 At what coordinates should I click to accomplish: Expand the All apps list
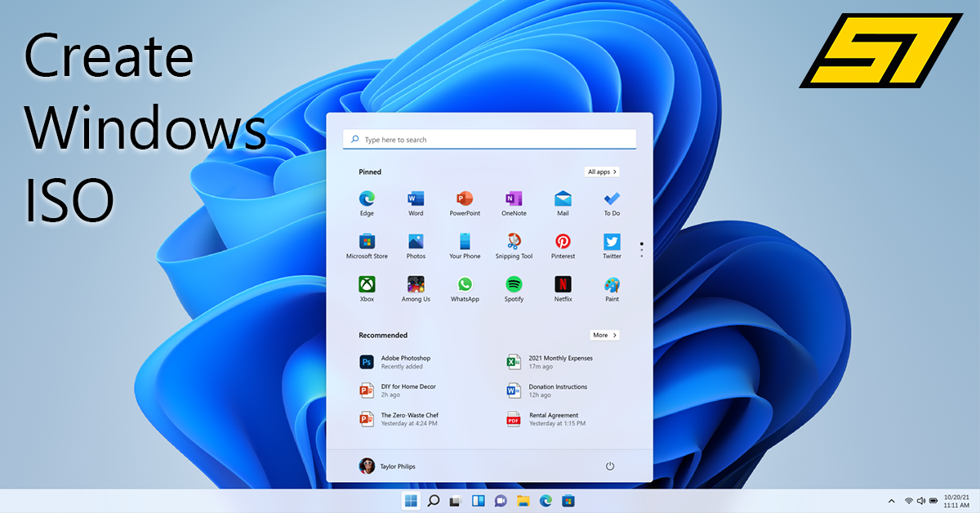click(602, 172)
